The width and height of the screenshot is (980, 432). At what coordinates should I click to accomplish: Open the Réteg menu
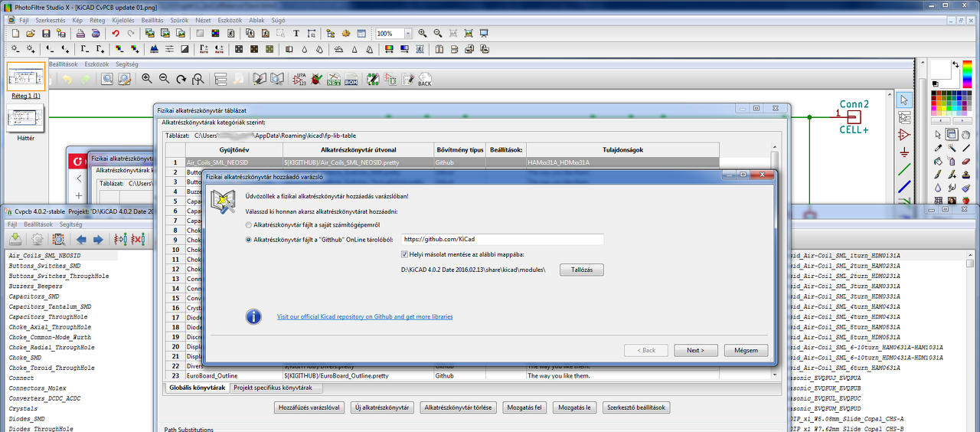coord(98,21)
